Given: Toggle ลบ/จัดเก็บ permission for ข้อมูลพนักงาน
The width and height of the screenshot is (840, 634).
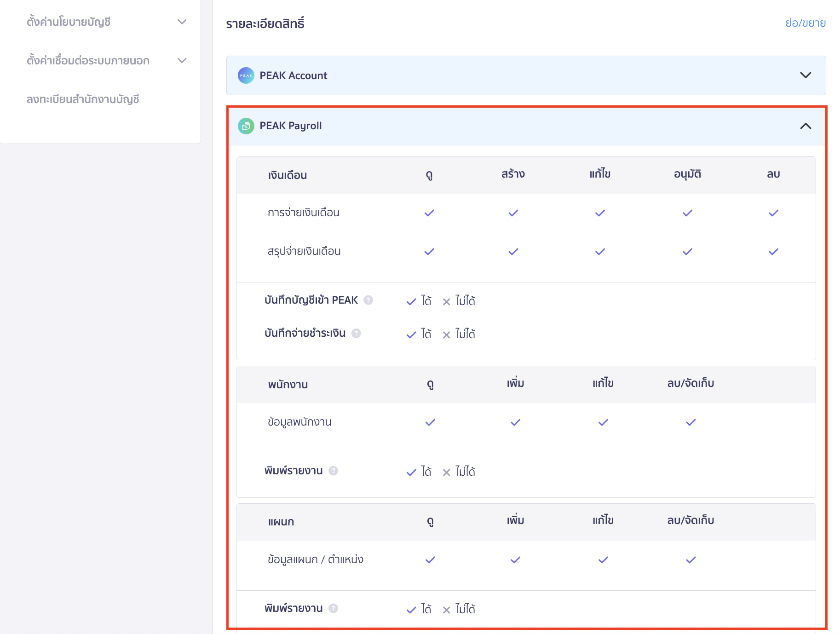Looking at the screenshot, I should click(x=690, y=422).
